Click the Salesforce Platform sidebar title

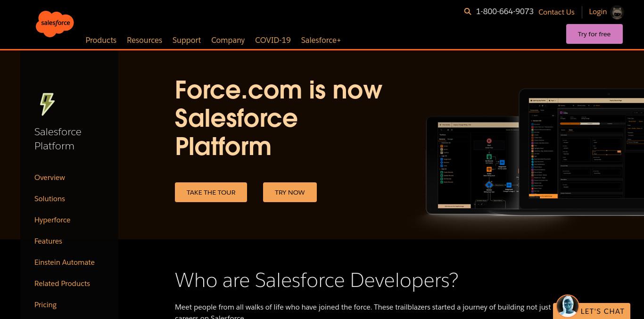click(58, 139)
